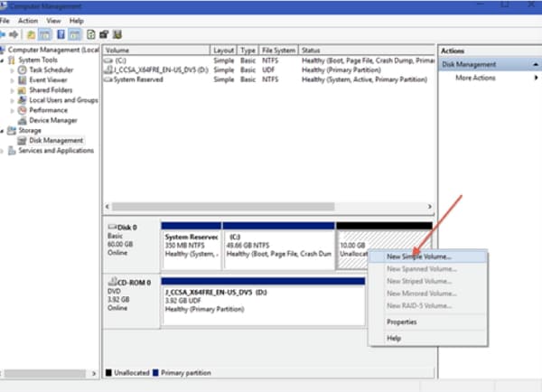
Task: Click the blue Help toolbar icon
Action: pos(61,34)
